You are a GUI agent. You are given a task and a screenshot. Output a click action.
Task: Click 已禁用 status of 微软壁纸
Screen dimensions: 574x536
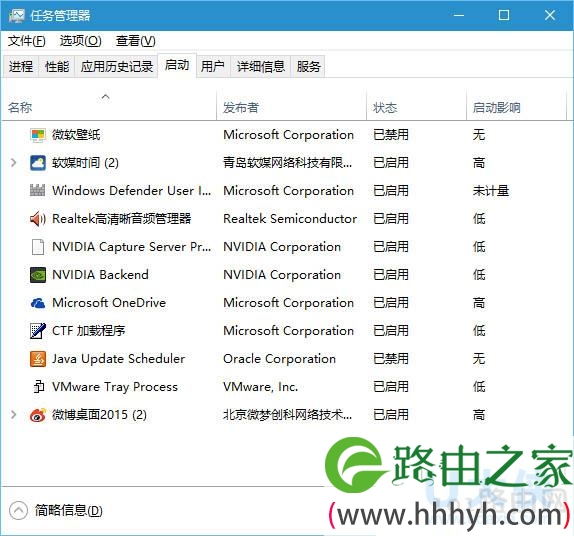391,135
